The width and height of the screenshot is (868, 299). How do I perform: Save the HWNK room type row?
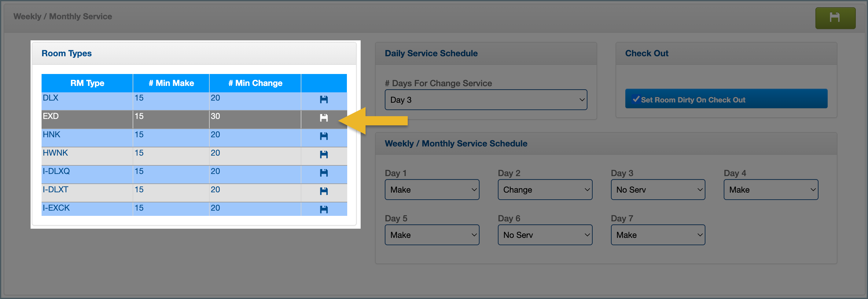(323, 154)
